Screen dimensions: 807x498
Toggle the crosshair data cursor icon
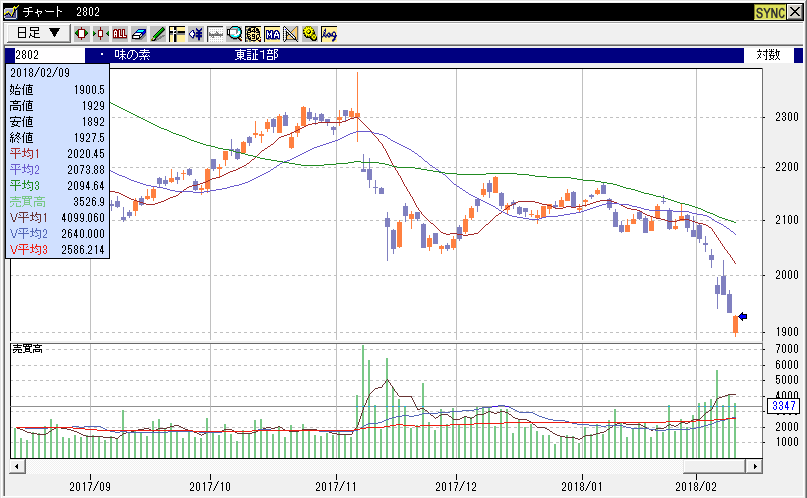[x=177, y=33]
